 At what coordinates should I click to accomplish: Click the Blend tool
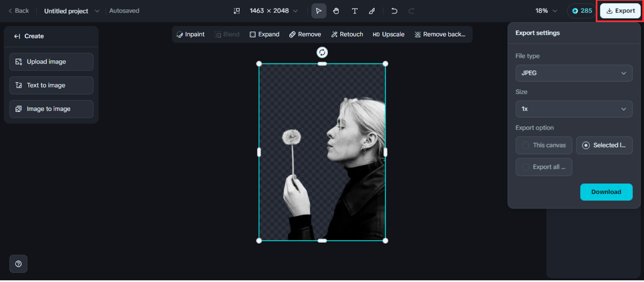click(227, 34)
